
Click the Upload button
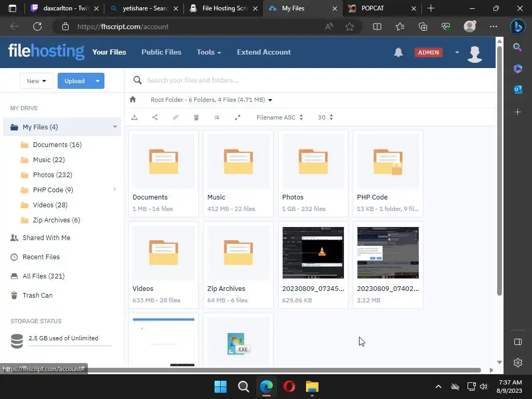pyautogui.click(x=75, y=81)
